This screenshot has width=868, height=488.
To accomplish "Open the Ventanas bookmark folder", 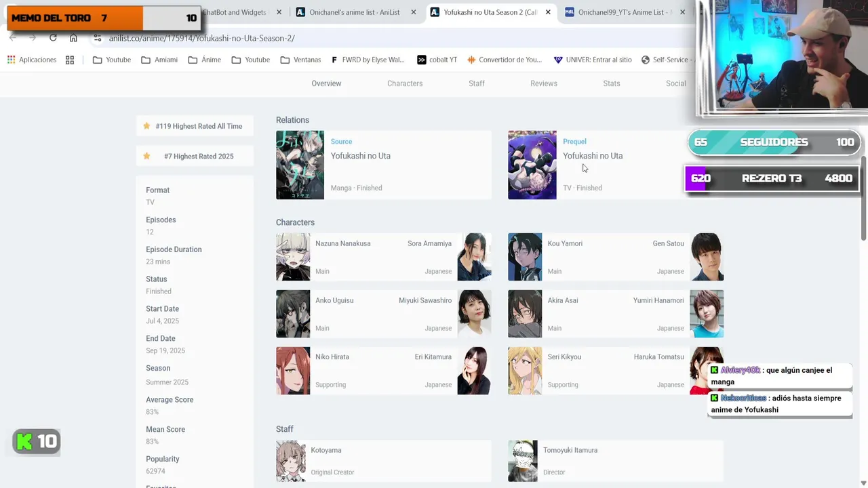I will click(x=300, y=60).
